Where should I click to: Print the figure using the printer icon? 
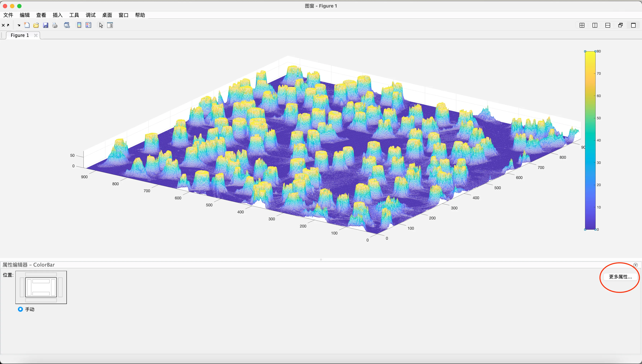[x=55, y=25]
